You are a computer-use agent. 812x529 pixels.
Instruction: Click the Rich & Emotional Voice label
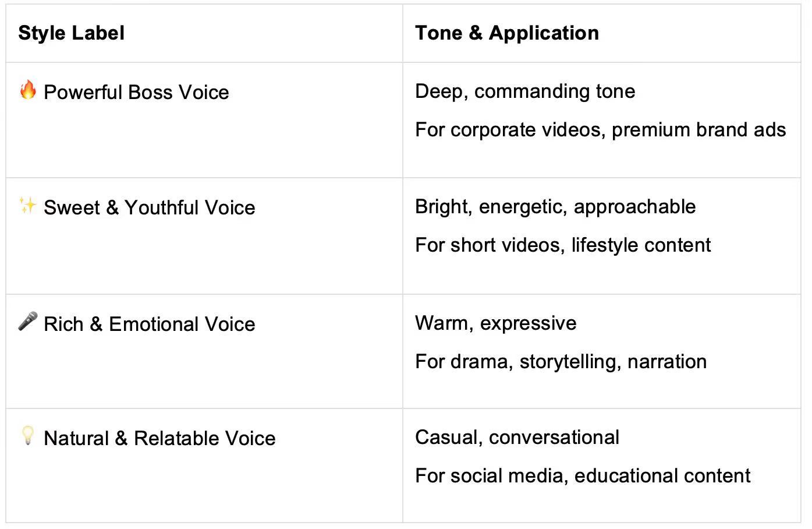tap(149, 324)
